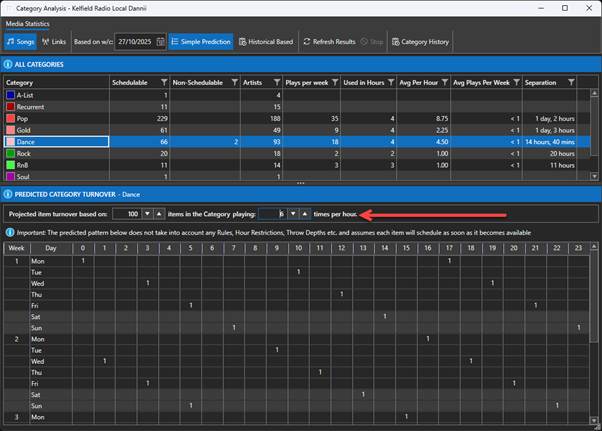
Task: Click the '1 day, 2 hours' separation cell
Action: click(x=549, y=119)
